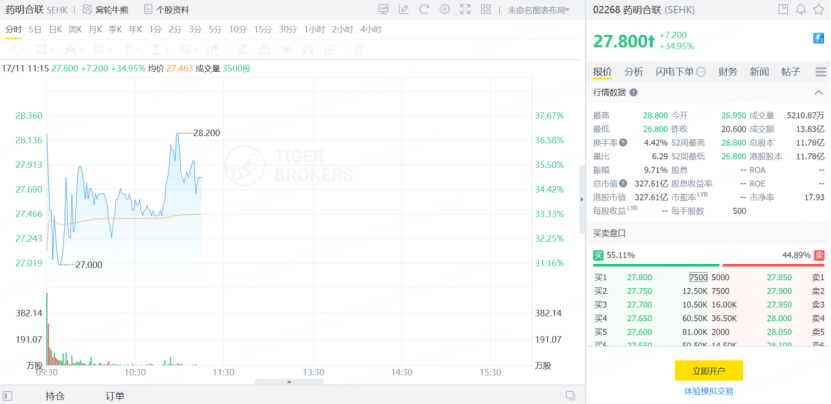Switch to the 周K chart tab
Image resolution: width=831 pixels, height=404 pixels.
coord(75,30)
